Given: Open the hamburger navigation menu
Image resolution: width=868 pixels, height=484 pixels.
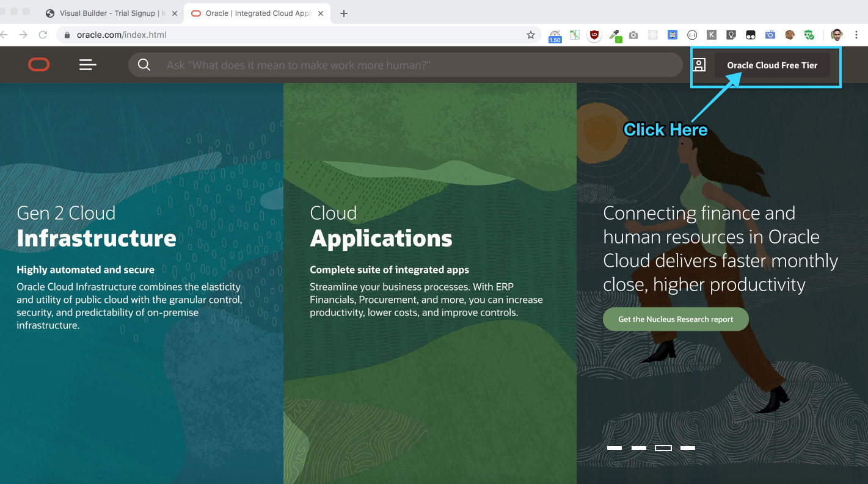Looking at the screenshot, I should point(88,65).
